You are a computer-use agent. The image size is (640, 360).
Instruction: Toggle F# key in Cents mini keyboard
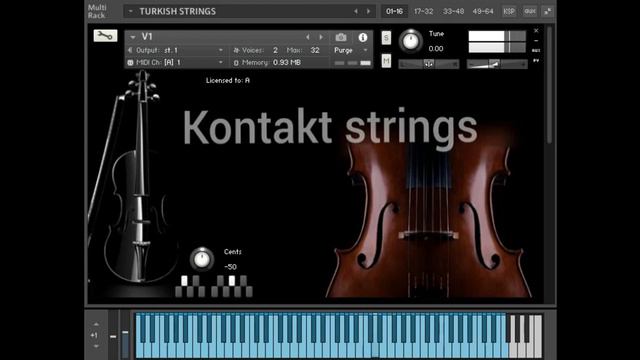tap(220, 280)
